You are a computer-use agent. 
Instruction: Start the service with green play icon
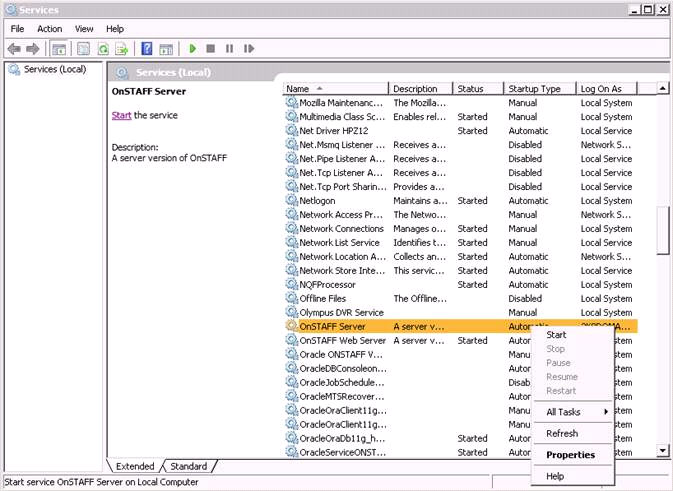click(193, 48)
